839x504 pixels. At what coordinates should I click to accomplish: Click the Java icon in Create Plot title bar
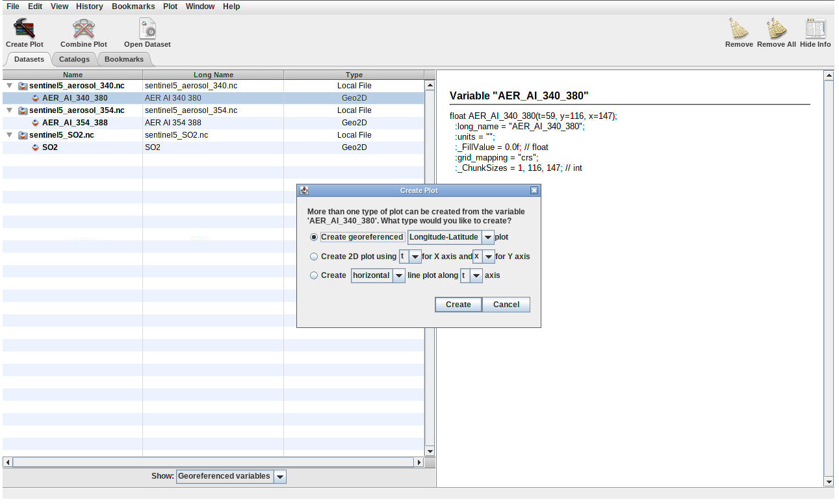pyautogui.click(x=303, y=190)
